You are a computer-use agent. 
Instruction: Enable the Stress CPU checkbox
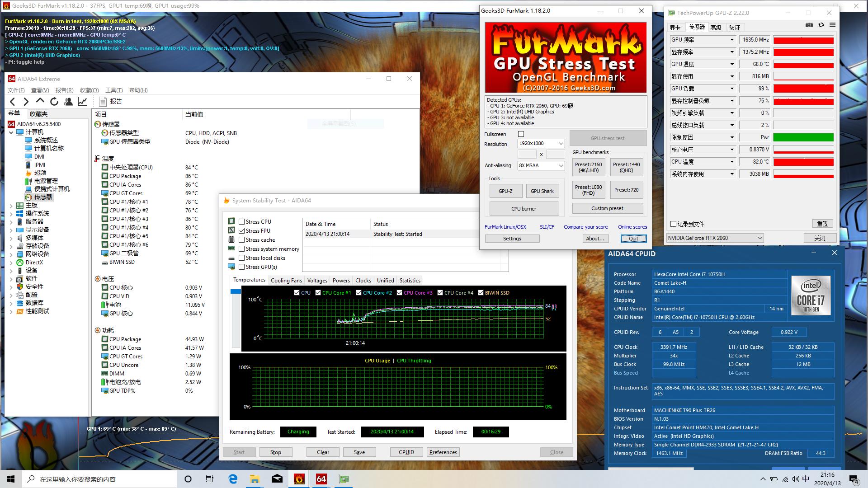point(242,222)
